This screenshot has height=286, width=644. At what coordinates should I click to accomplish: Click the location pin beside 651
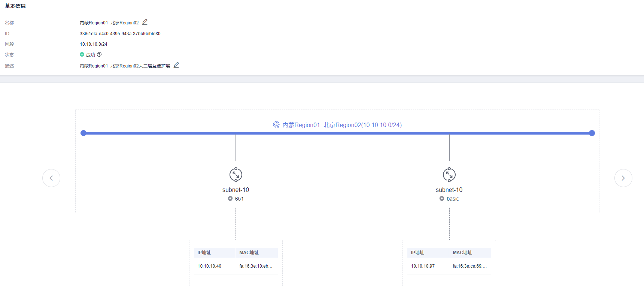(x=230, y=199)
